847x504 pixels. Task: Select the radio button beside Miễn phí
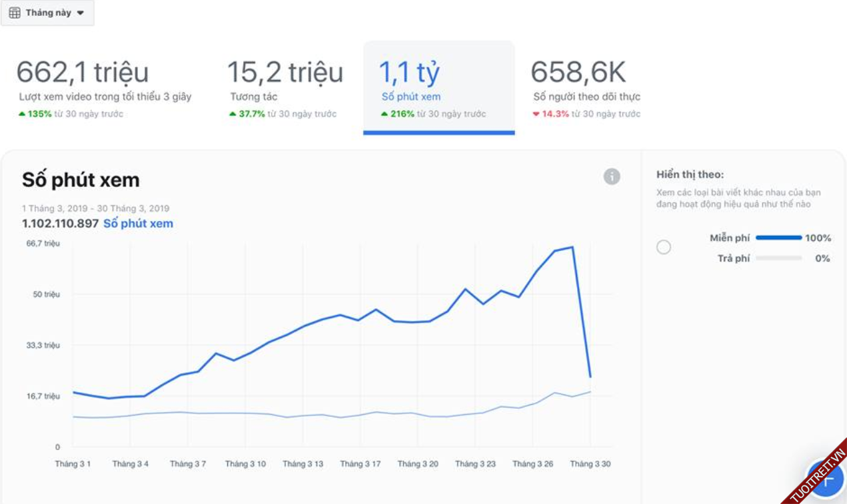[x=664, y=248]
